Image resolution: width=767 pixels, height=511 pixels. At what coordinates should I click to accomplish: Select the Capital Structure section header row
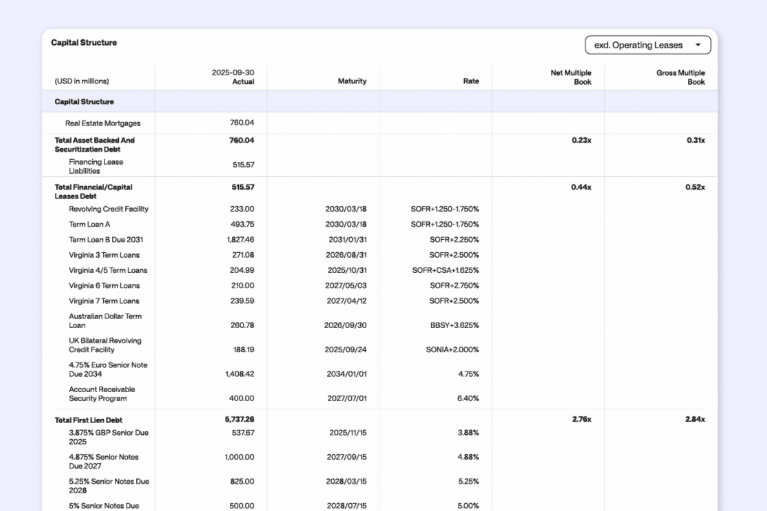tap(380, 102)
